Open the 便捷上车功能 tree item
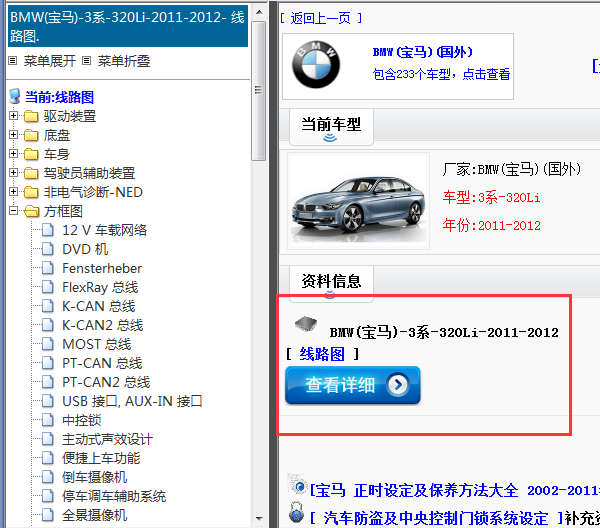Viewport: 600px width, 528px height. (x=101, y=458)
